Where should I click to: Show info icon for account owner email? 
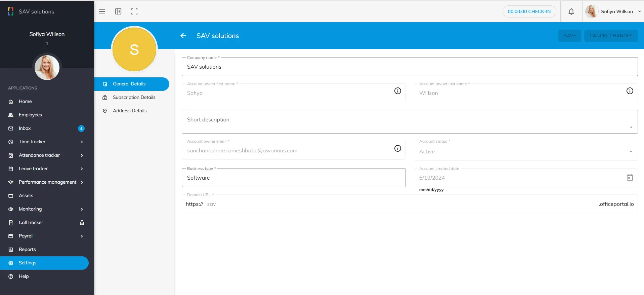[x=397, y=148]
